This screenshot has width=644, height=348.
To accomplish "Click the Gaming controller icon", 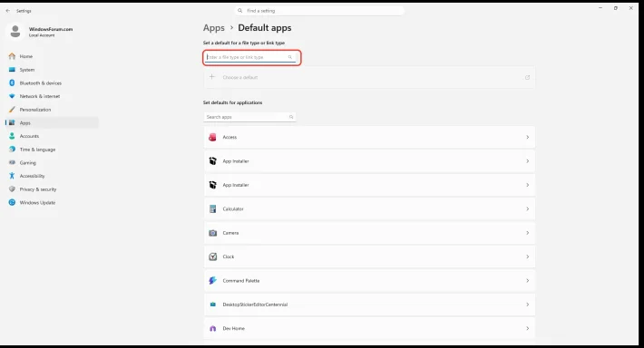I will coord(12,162).
